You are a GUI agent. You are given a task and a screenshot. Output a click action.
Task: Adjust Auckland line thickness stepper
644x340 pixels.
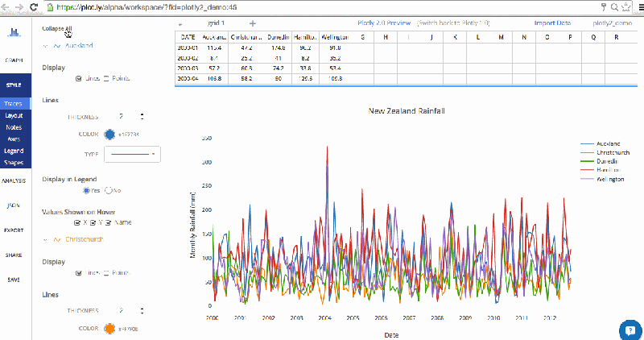click(142, 116)
